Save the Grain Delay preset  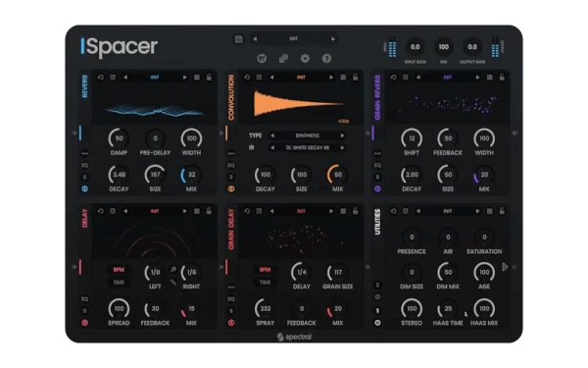(x=259, y=211)
